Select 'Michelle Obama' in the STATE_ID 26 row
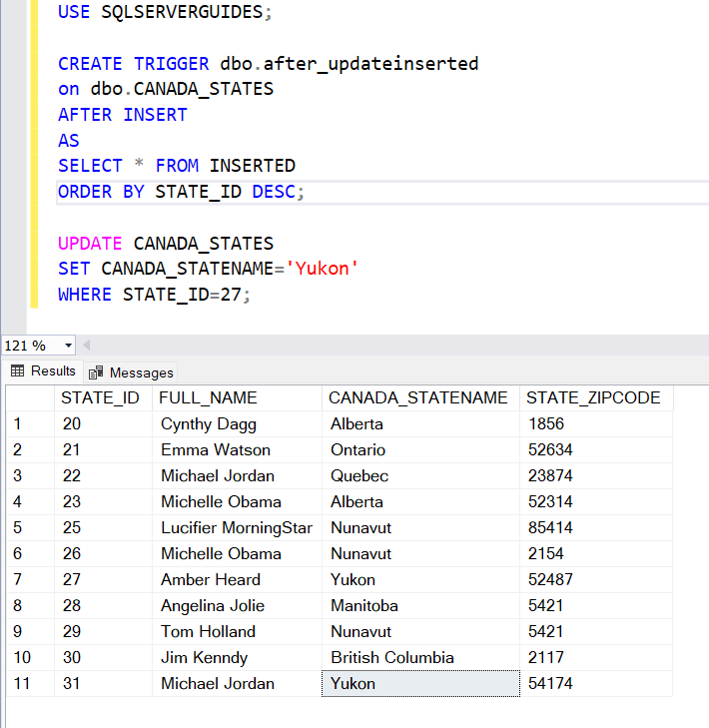 (237, 554)
